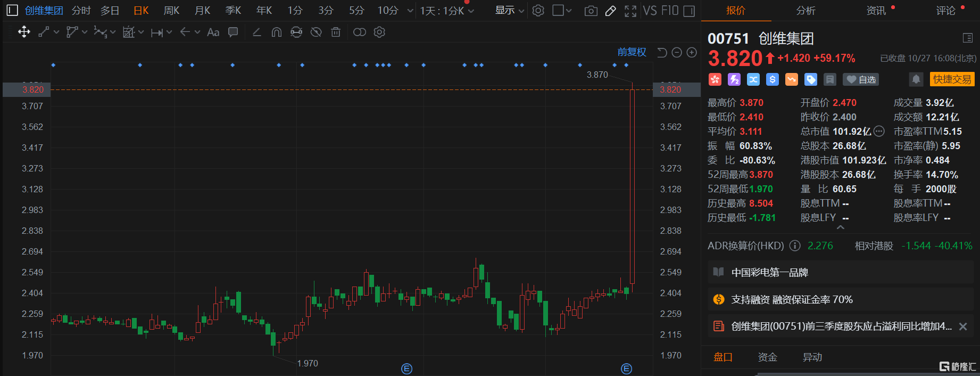Enter fullscreen chart mode
The width and height of the screenshot is (980, 376).
click(x=630, y=11)
